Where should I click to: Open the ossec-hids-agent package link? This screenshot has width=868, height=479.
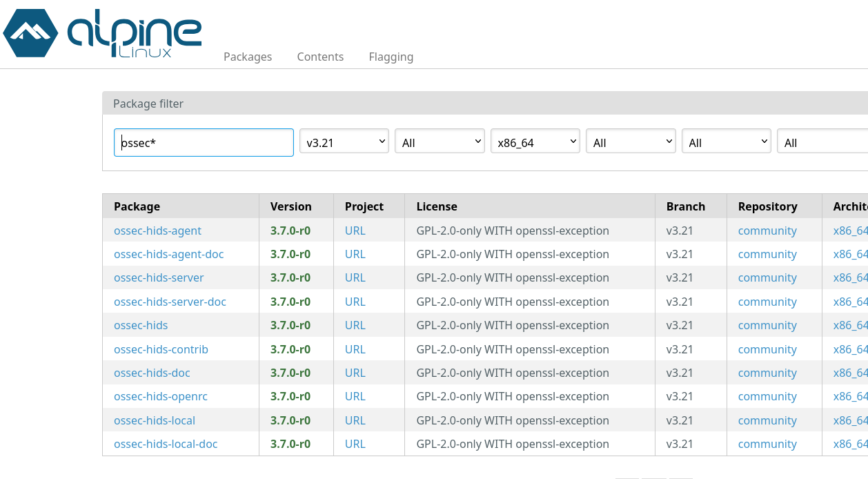(x=158, y=231)
